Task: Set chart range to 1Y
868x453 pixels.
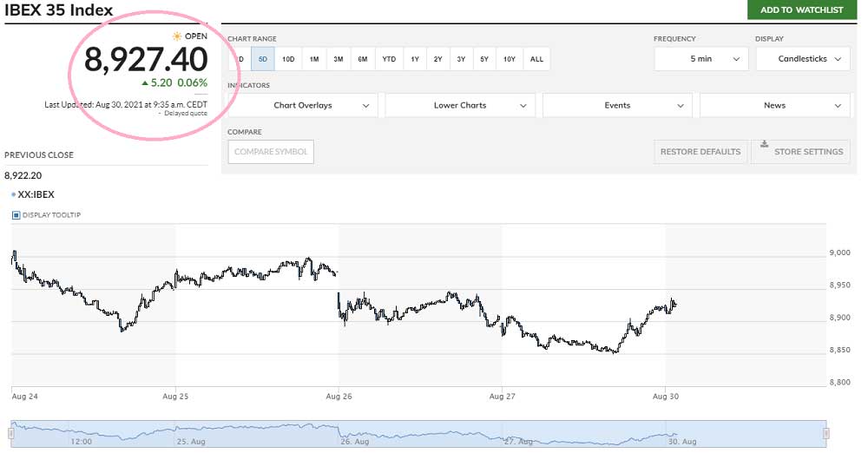Action: pyautogui.click(x=415, y=59)
